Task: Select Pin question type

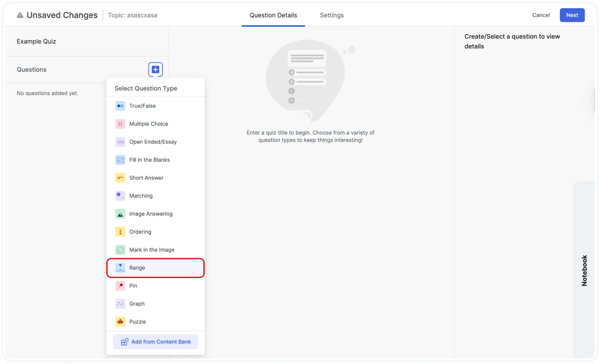Action: point(155,286)
